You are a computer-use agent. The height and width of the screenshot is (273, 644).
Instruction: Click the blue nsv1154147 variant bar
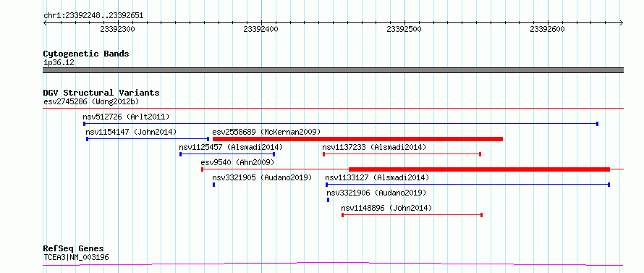click(148, 139)
